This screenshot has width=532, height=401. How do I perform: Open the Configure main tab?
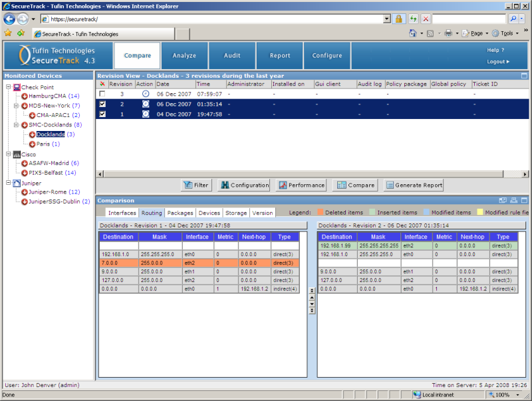point(327,55)
